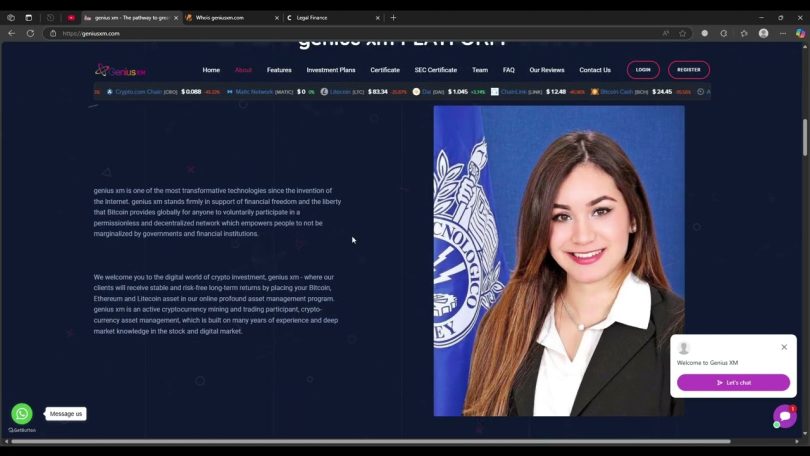Open the new tab plus button
Viewport: 810px width, 456px height.
(393, 18)
